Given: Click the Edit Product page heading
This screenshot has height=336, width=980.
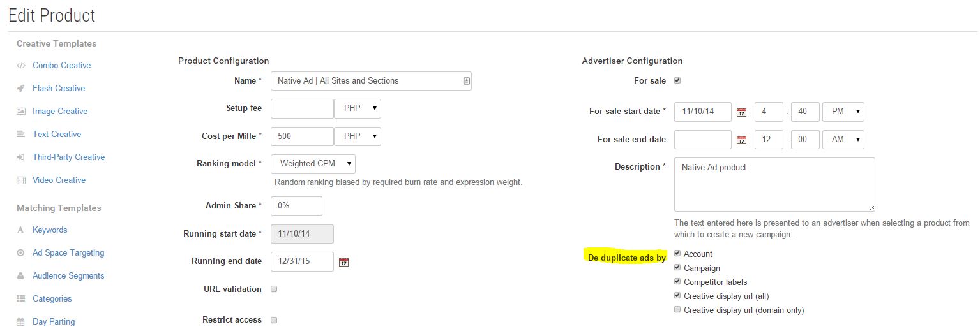Looking at the screenshot, I should point(52,15).
